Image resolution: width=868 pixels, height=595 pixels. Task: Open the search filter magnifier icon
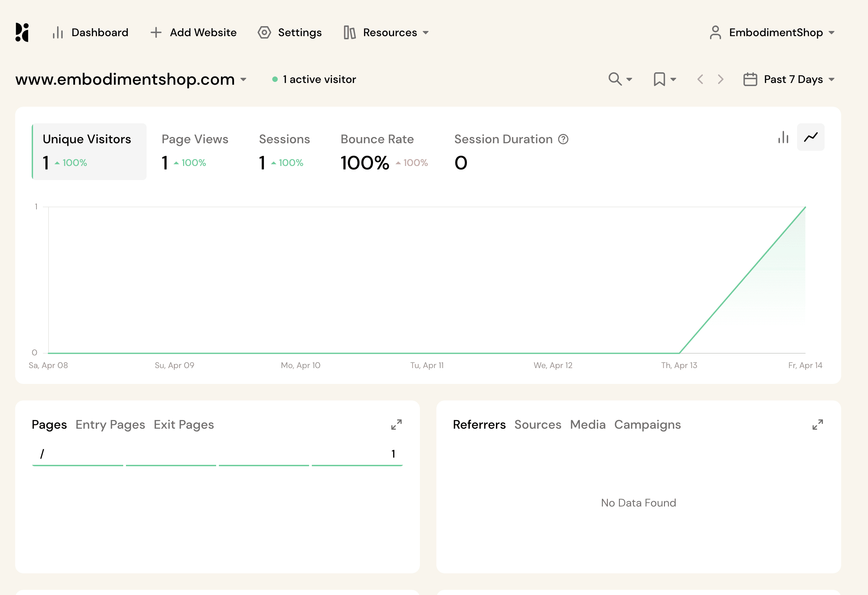[x=615, y=79]
